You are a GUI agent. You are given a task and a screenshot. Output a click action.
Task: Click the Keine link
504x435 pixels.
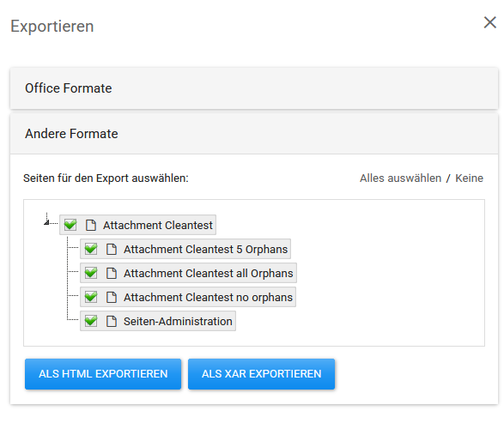click(469, 178)
